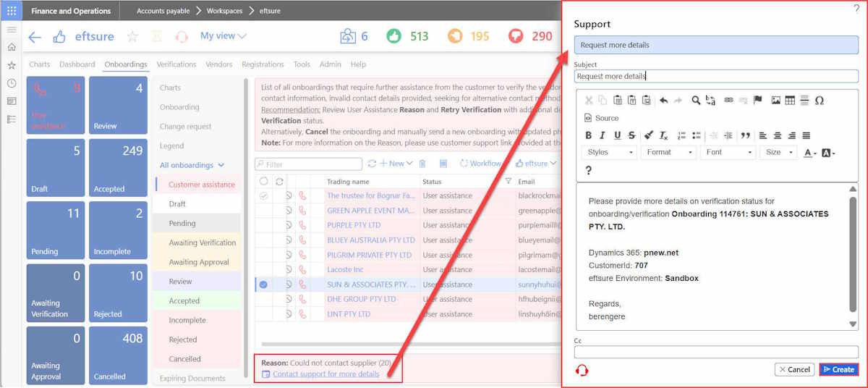Apply strikethrough in editor

click(631, 135)
